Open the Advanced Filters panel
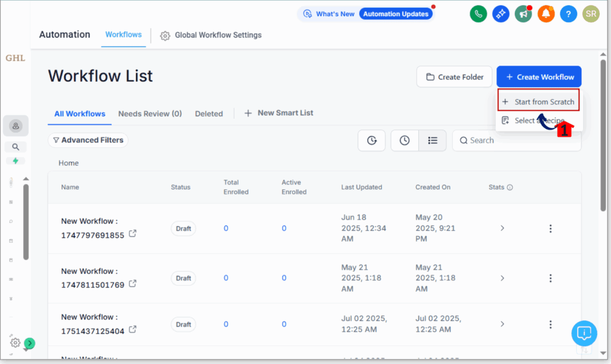 (x=88, y=140)
